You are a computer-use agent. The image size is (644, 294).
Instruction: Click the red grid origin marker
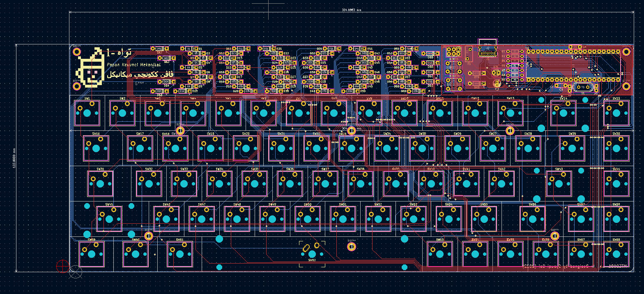63,266
